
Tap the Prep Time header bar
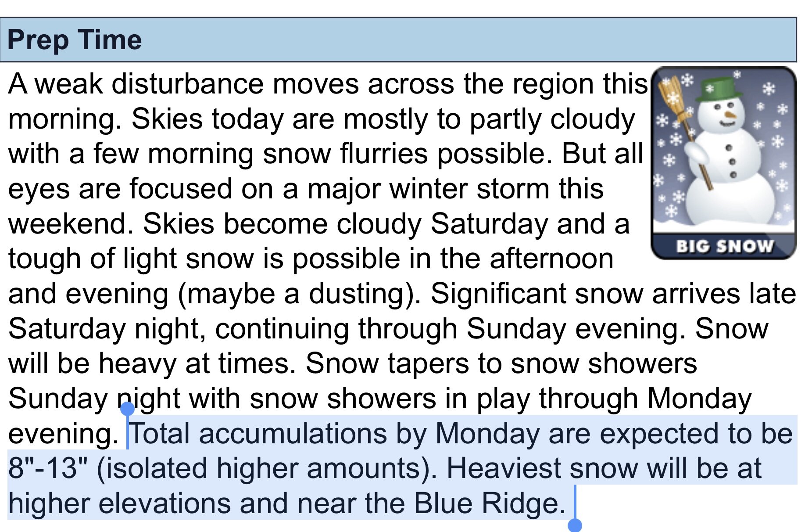(398, 40)
